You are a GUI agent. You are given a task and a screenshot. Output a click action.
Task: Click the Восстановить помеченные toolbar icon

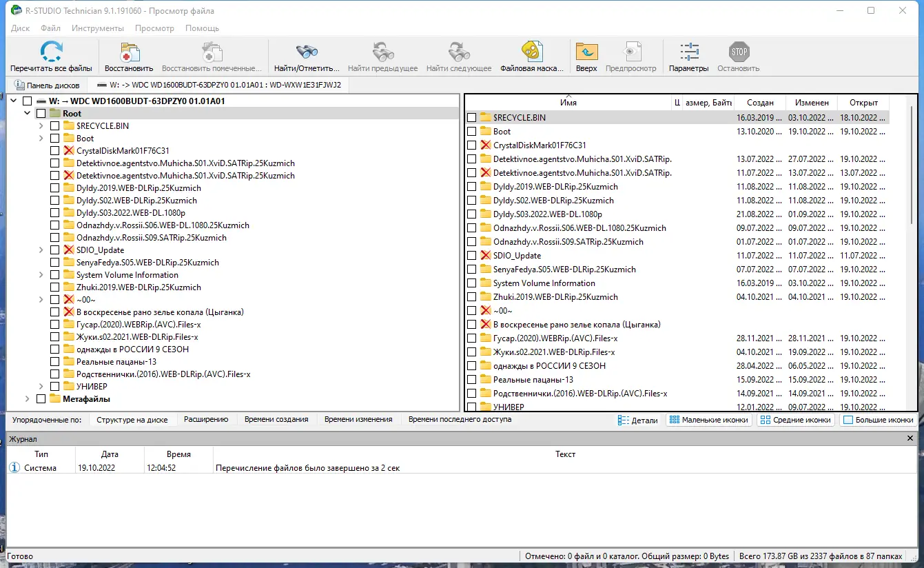(x=212, y=52)
